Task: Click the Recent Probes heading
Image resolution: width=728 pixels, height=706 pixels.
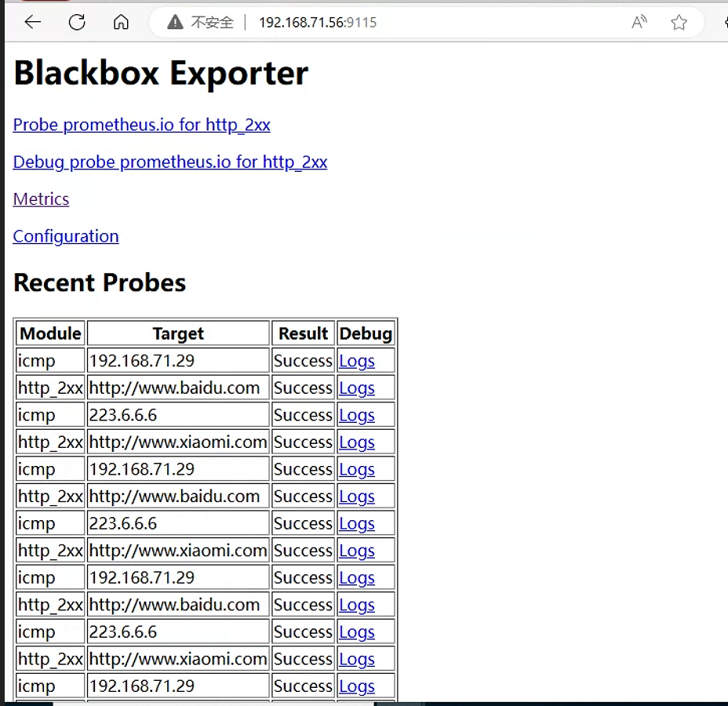Action: click(x=100, y=282)
